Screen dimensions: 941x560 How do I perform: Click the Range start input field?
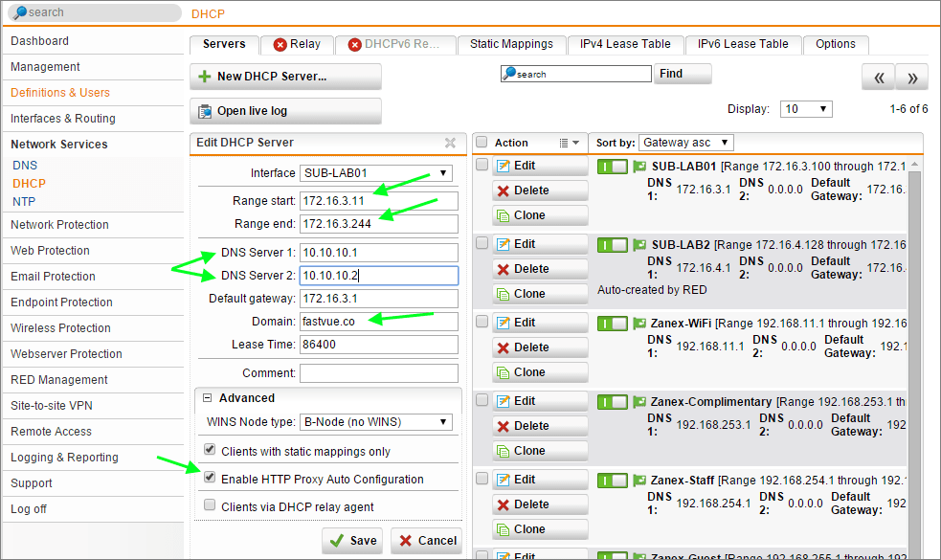379,200
